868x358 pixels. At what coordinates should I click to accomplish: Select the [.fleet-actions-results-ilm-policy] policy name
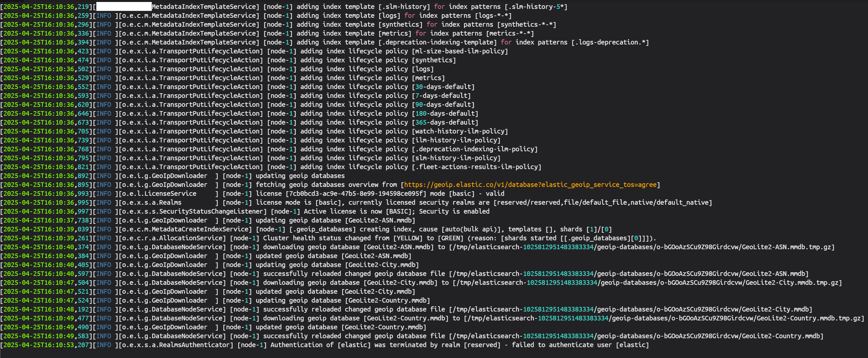pyautogui.click(x=476, y=167)
